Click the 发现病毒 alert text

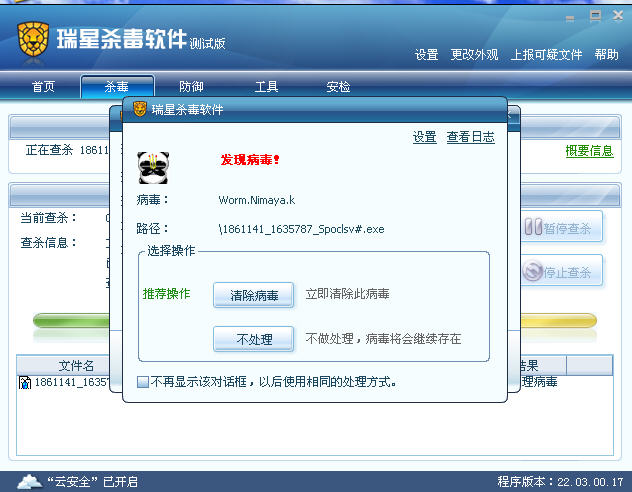[250, 160]
